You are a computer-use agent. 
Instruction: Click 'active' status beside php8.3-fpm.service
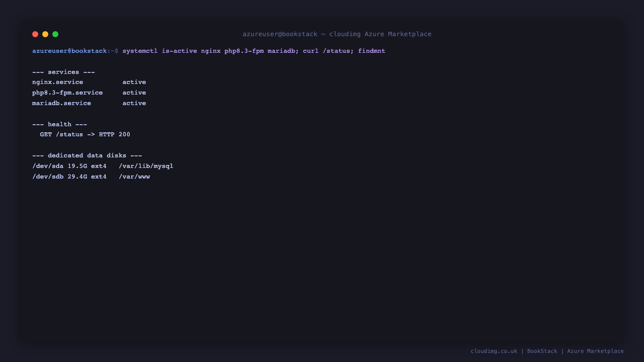(x=134, y=93)
